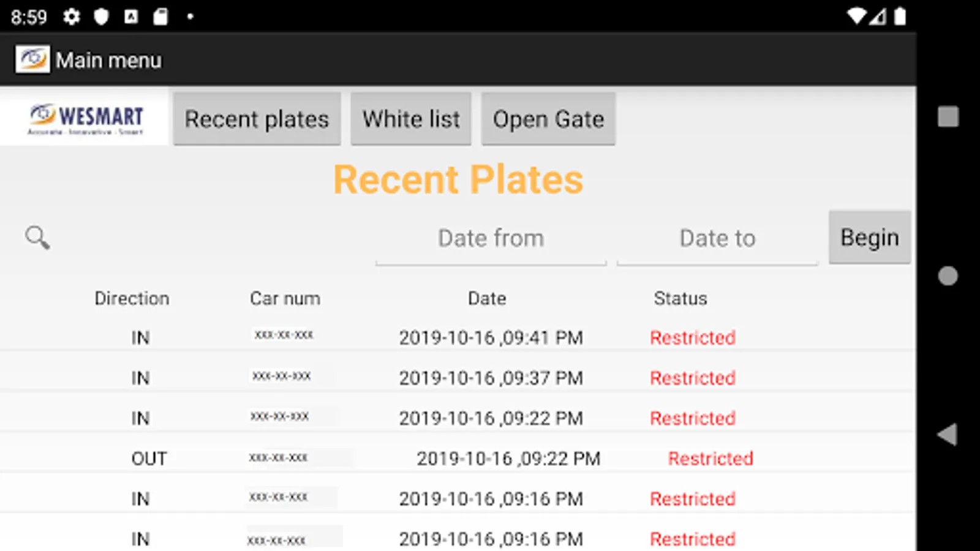Viewport: 980px width, 551px height.
Task: Tap the magnifying glass search icon
Action: pyautogui.click(x=37, y=238)
